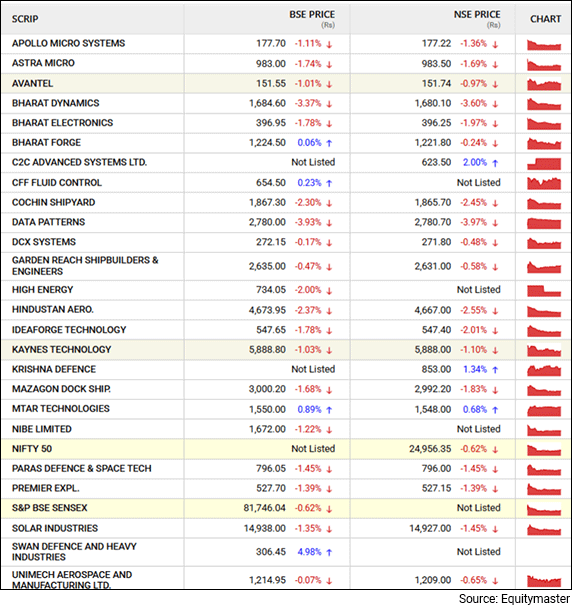Open Garden Reach Shipbuilders & Engineers link
The image size is (572, 610).
click(85, 266)
